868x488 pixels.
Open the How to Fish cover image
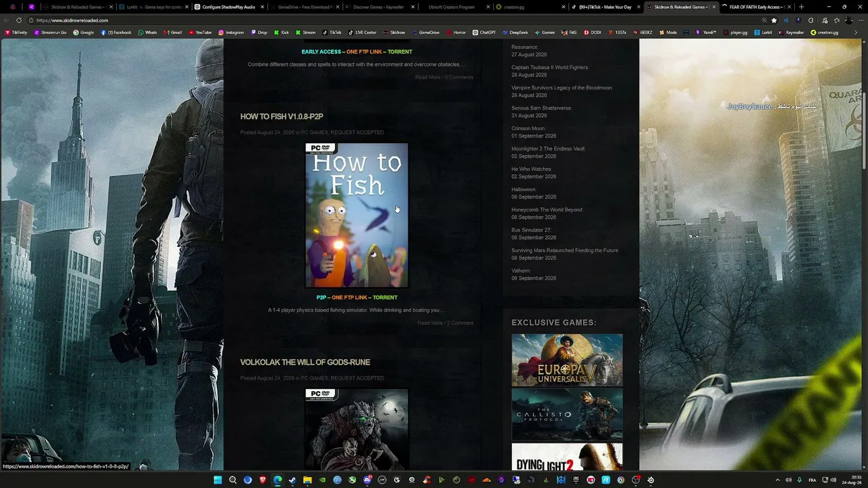pos(357,215)
